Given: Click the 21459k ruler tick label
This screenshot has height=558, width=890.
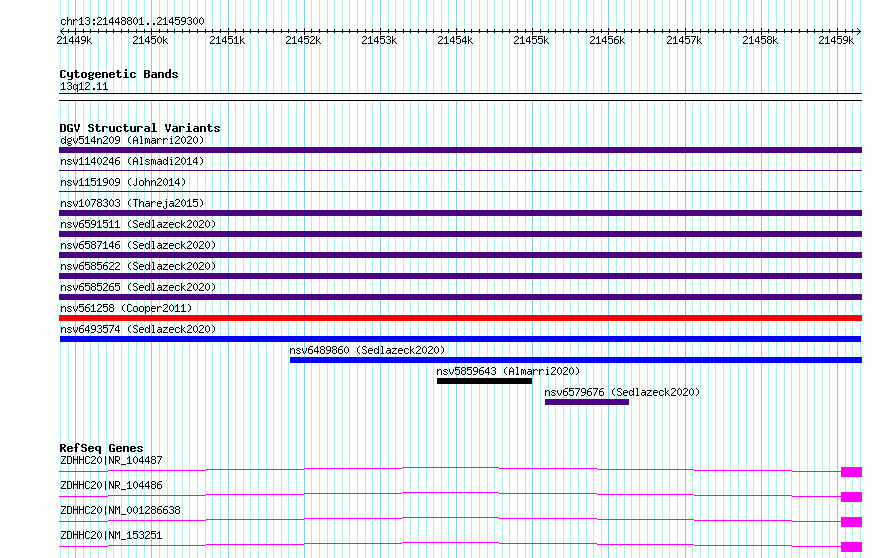Looking at the screenshot, I should pos(836,40).
